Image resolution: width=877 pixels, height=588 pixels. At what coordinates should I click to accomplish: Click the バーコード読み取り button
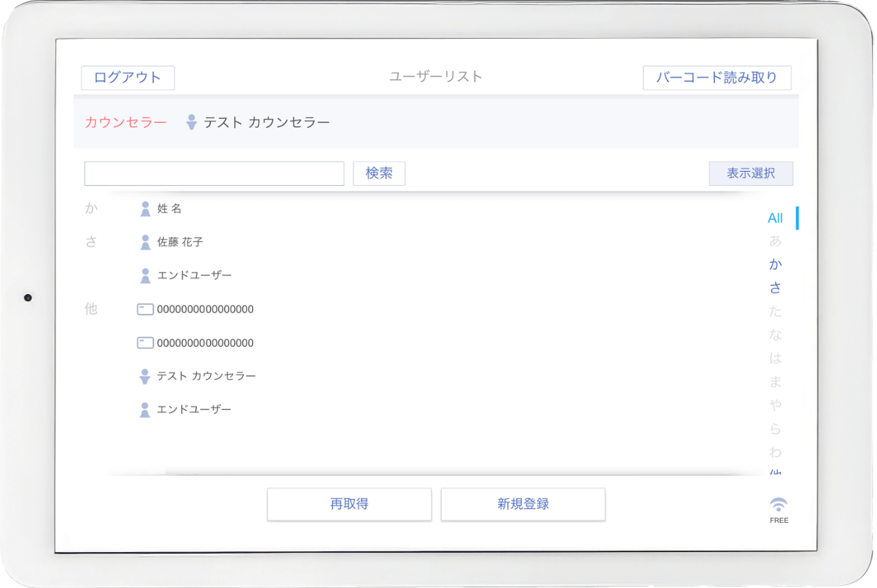(x=716, y=78)
